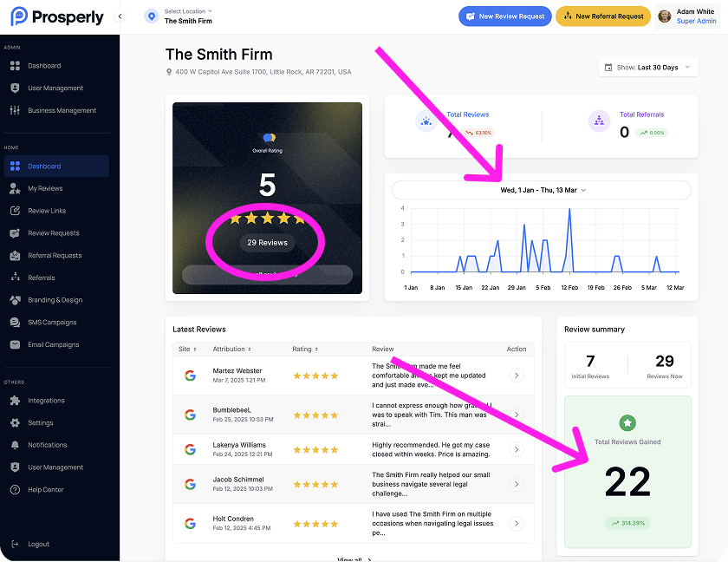This screenshot has height=562, width=728.
Task: Click the Prosperly logo icon
Action: pos(19,16)
